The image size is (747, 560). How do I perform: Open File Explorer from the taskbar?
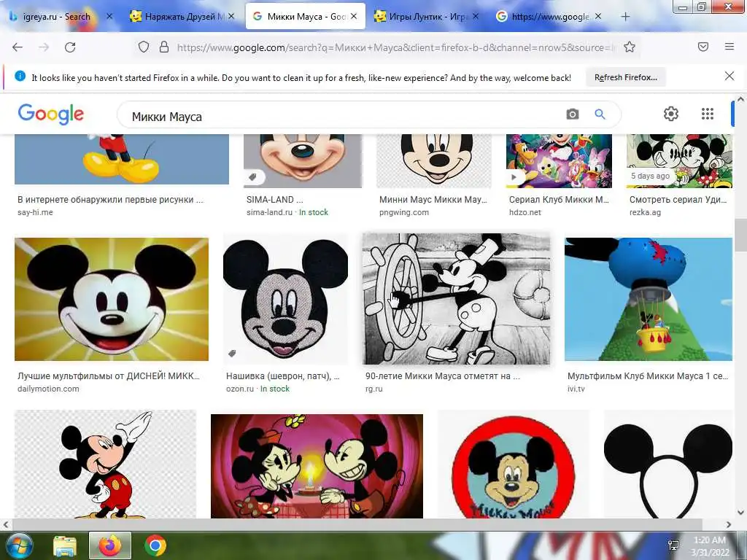(x=65, y=545)
